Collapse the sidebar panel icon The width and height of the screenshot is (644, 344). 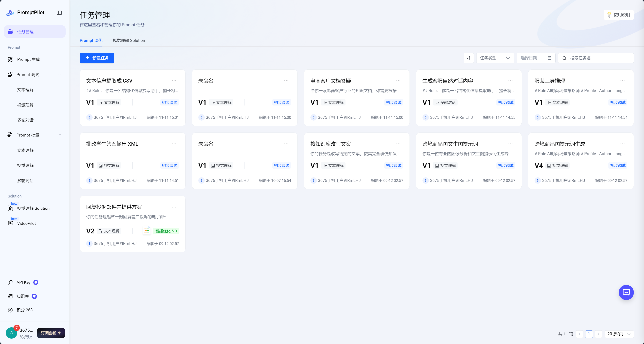59,13
